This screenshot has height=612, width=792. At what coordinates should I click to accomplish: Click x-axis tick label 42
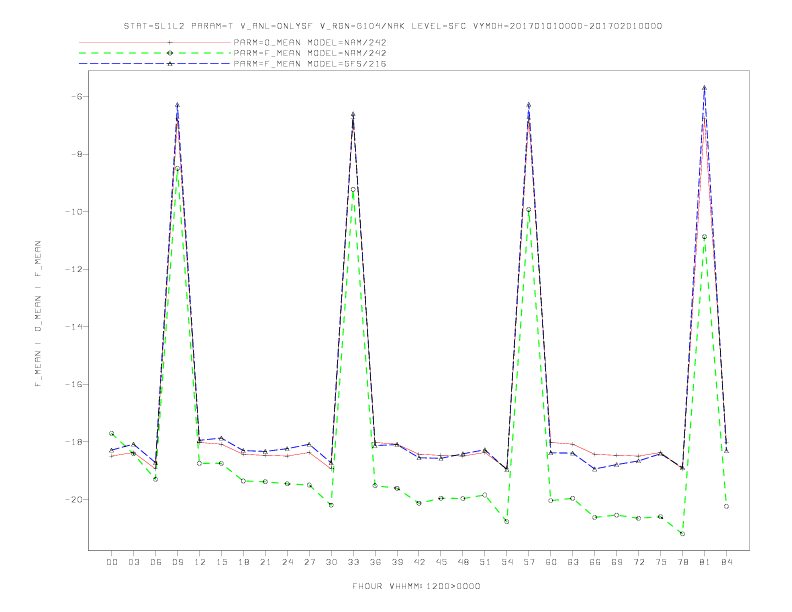tap(419, 562)
